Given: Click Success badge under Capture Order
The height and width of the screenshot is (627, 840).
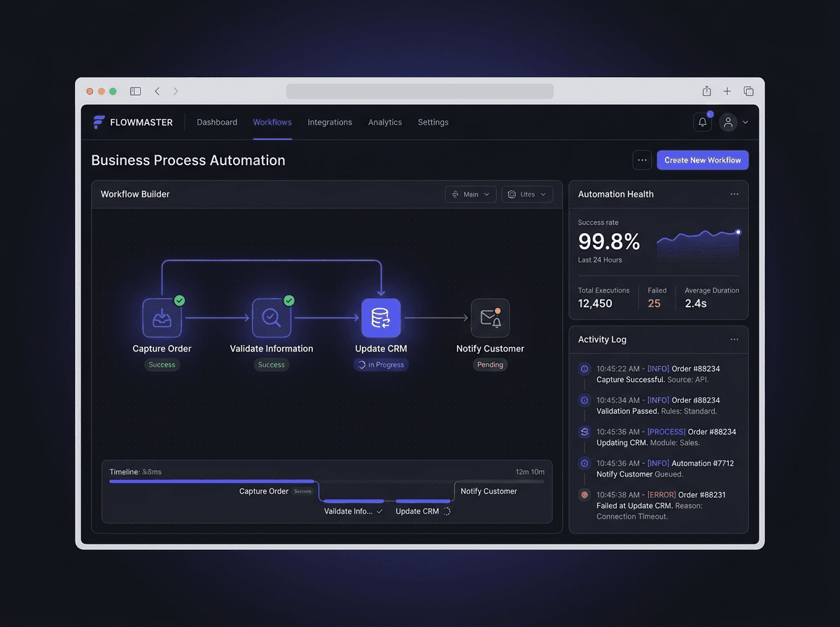Looking at the screenshot, I should (162, 365).
